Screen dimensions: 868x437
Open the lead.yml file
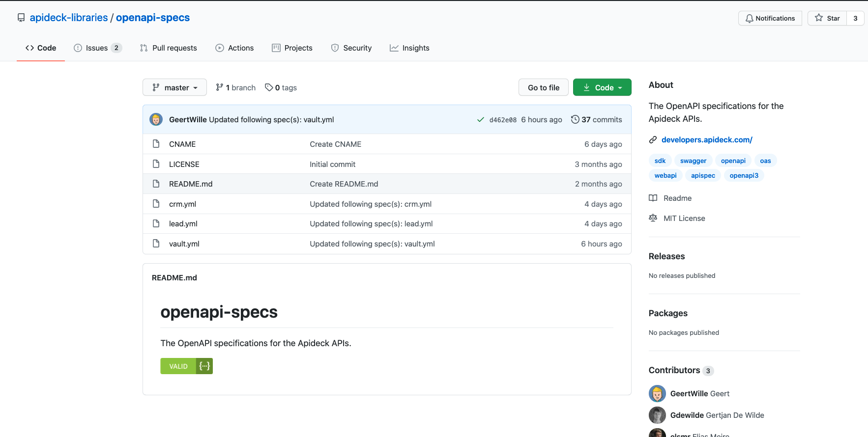(183, 223)
